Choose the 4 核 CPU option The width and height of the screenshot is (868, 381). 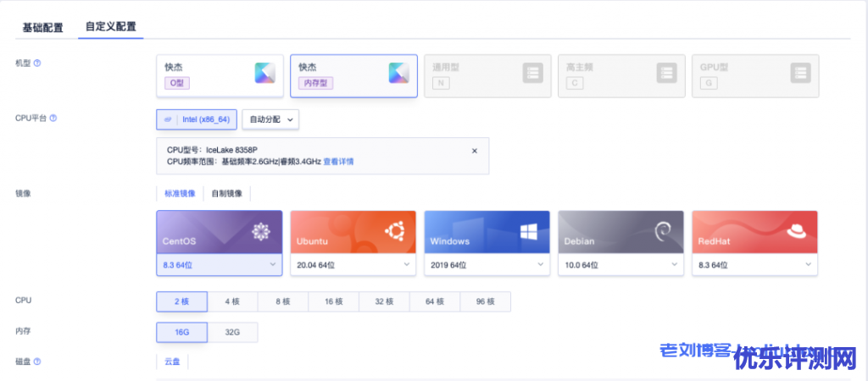click(x=232, y=302)
